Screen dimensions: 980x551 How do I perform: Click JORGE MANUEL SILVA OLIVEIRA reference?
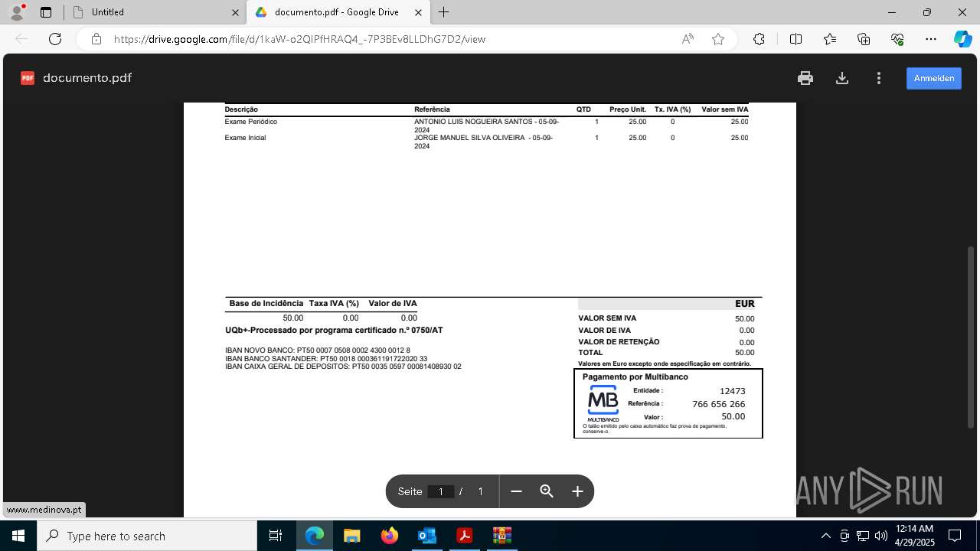(x=483, y=142)
